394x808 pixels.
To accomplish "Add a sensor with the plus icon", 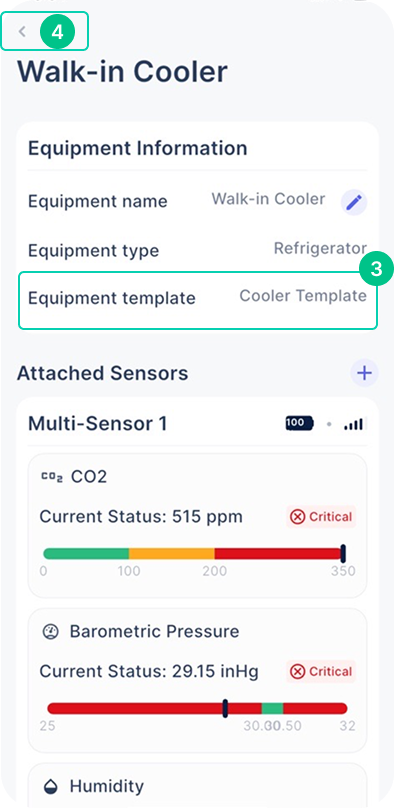I will click(x=364, y=373).
